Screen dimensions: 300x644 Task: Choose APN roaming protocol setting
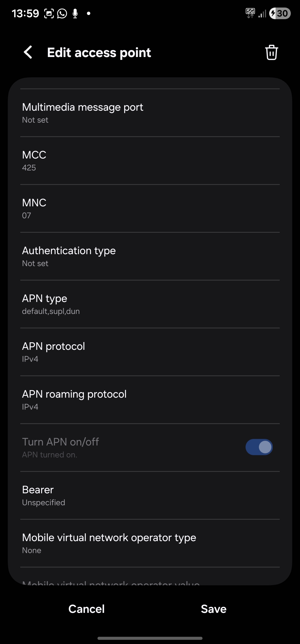point(150,400)
